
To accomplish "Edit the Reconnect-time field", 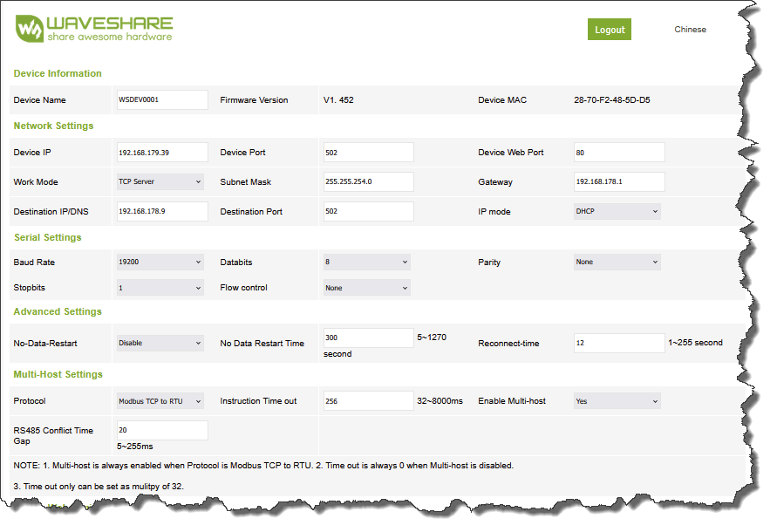I will 619,343.
